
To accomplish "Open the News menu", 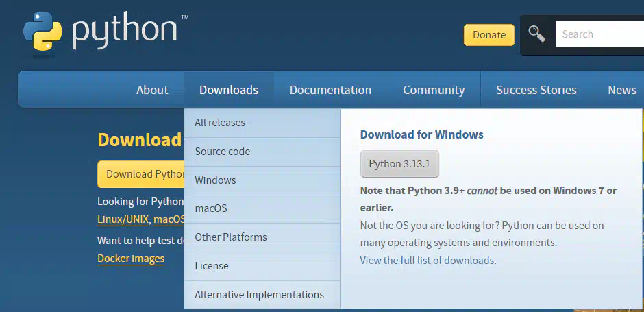I will click(x=622, y=90).
